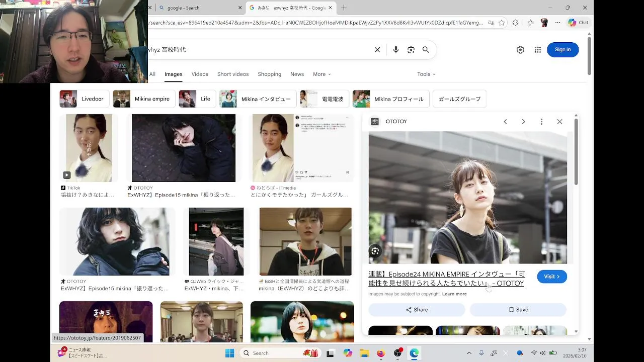This screenshot has width=644, height=362.
Task: Switch to the Videos tab
Action: [200, 74]
